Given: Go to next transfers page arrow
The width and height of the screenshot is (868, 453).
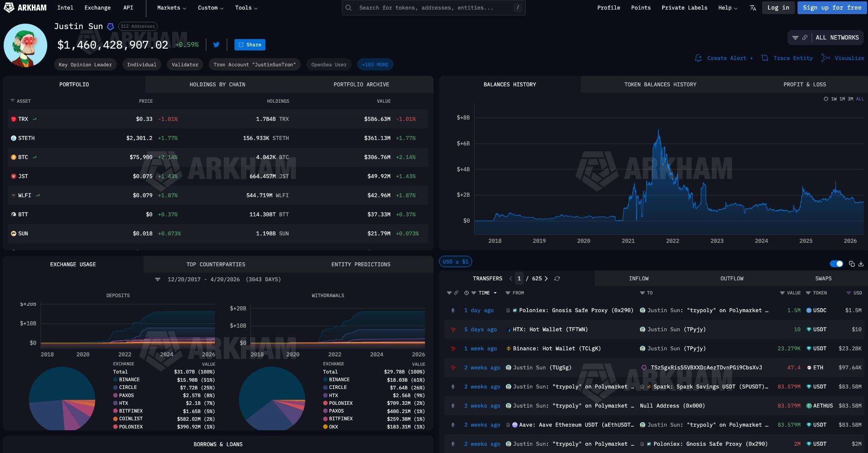Looking at the screenshot, I should (546, 279).
